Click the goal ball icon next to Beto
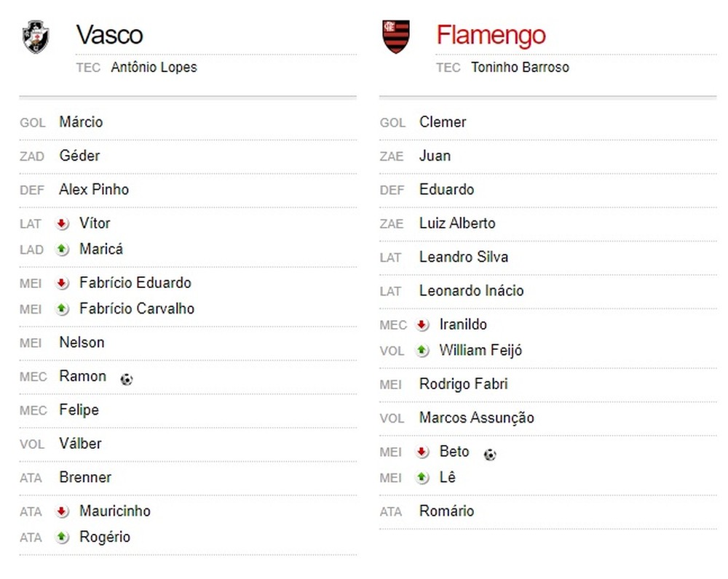728x579 pixels. [490, 455]
